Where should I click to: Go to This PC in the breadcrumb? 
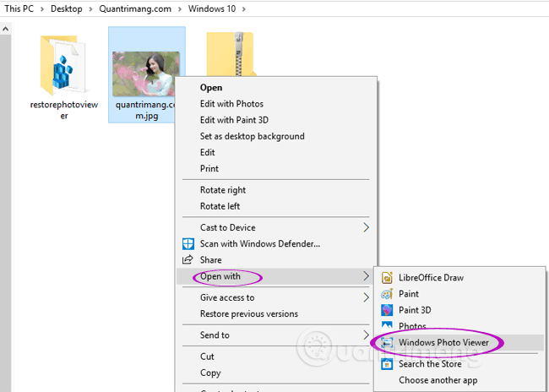(x=19, y=8)
